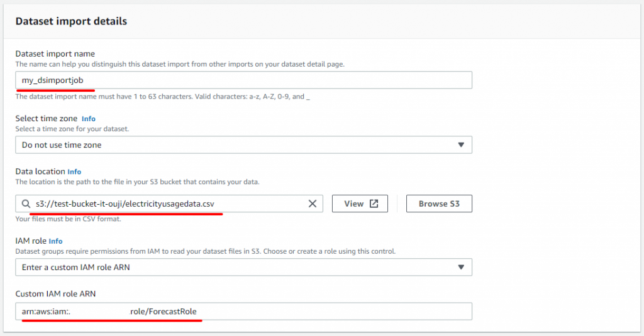
Task: Open Info link beside Select time zone
Action: coord(88,119)
